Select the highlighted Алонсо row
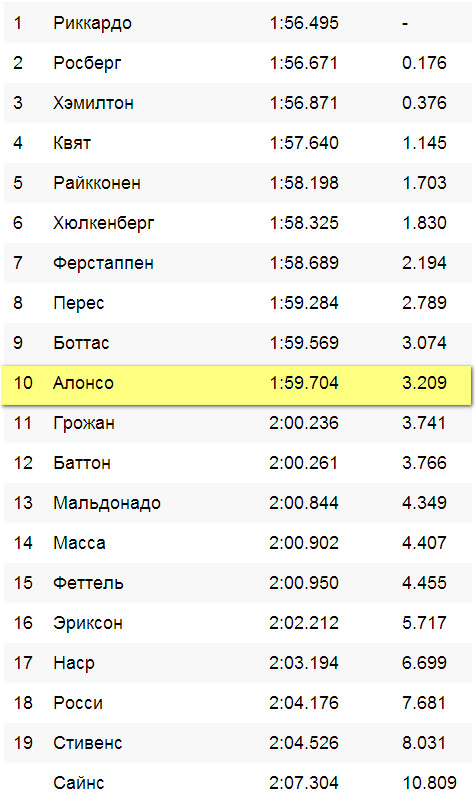 (x=237, y=385)
